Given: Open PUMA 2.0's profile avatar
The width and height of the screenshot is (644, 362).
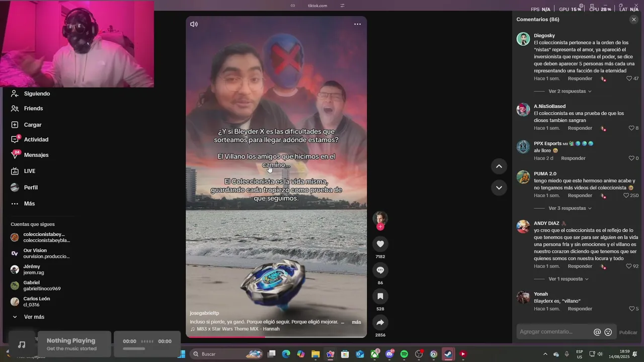Looking at the screenshot, I should tap(523, 177).
